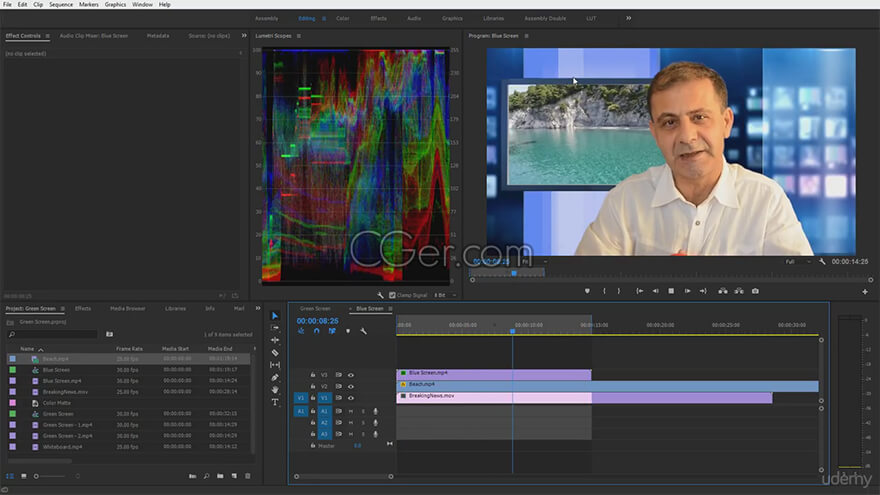Click Automate to Sequence icon
The width and height of the screenshot is (880, 495).
point(192,476)
